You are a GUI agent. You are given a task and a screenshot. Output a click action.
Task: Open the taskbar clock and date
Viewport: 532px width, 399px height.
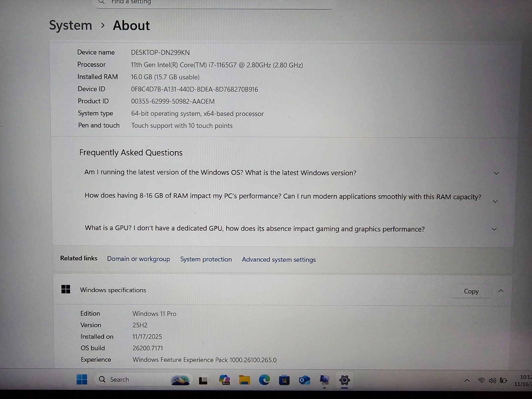point(523,380)
